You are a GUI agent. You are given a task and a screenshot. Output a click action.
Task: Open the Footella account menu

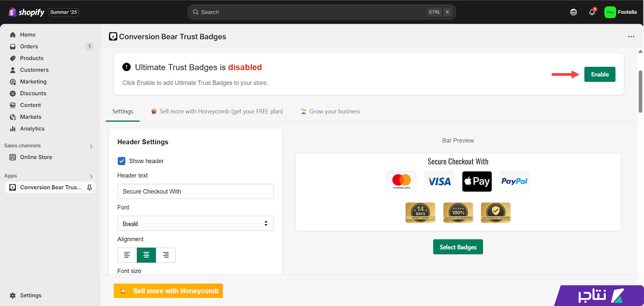tap(621, 12)
